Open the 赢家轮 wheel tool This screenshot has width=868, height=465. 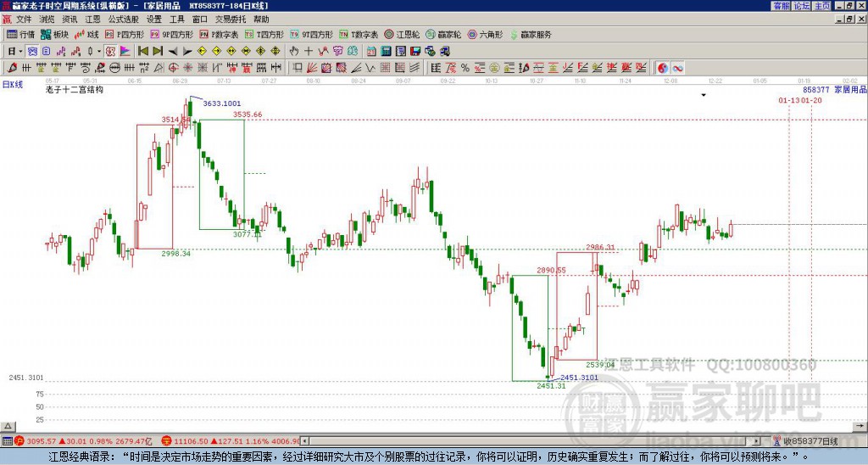point(443,34)
